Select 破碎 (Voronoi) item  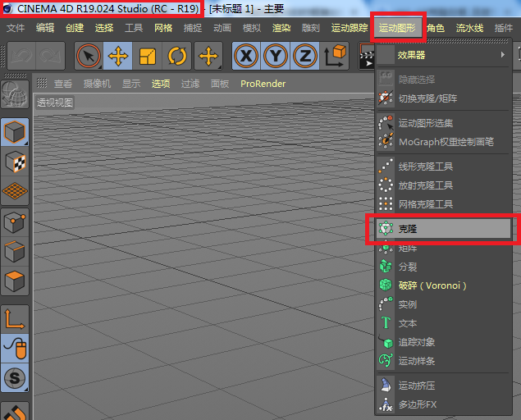(443, 285)
